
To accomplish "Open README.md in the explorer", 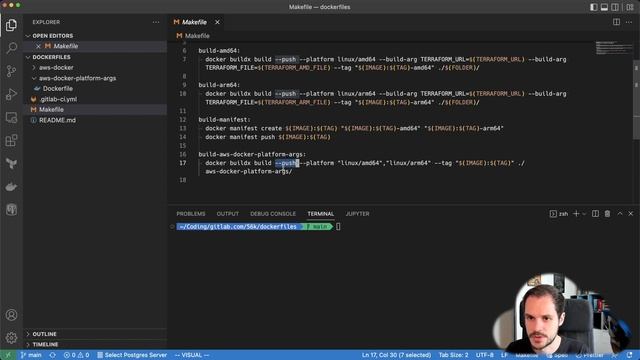I will (57, 120).
